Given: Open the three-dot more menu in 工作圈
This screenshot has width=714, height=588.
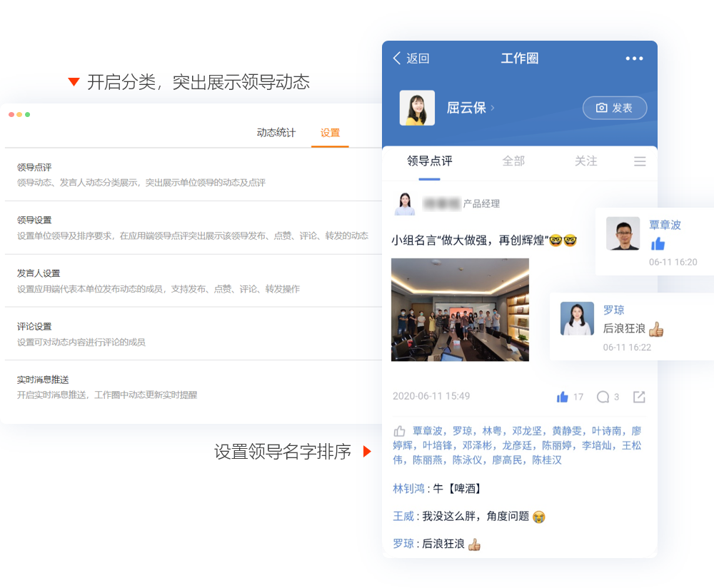Looking at the screenshot, I should point(634,59).
